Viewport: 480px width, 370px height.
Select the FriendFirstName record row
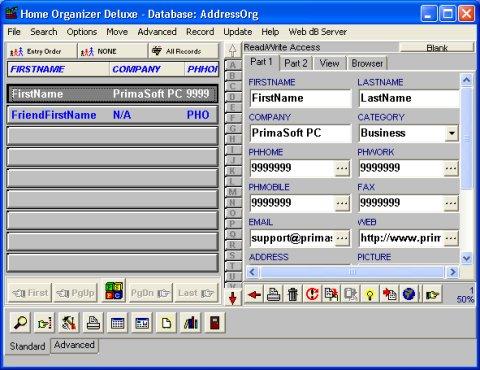click(113, 115)
